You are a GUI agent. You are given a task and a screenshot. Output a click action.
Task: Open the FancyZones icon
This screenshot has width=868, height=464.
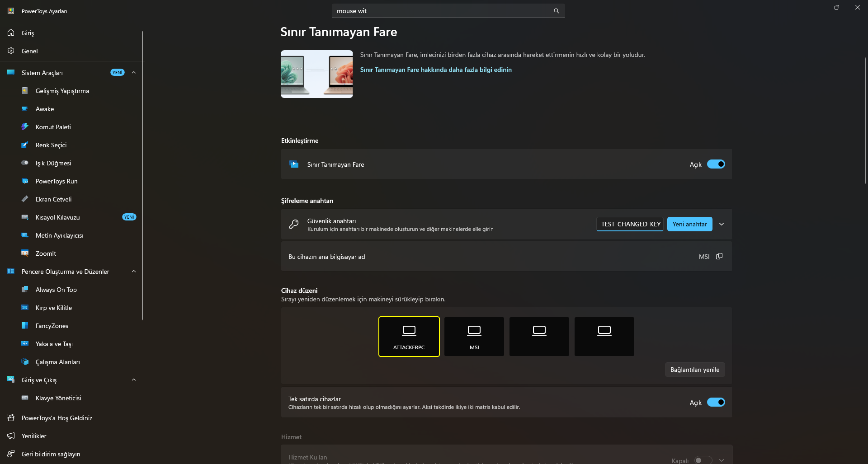point(25,325)
